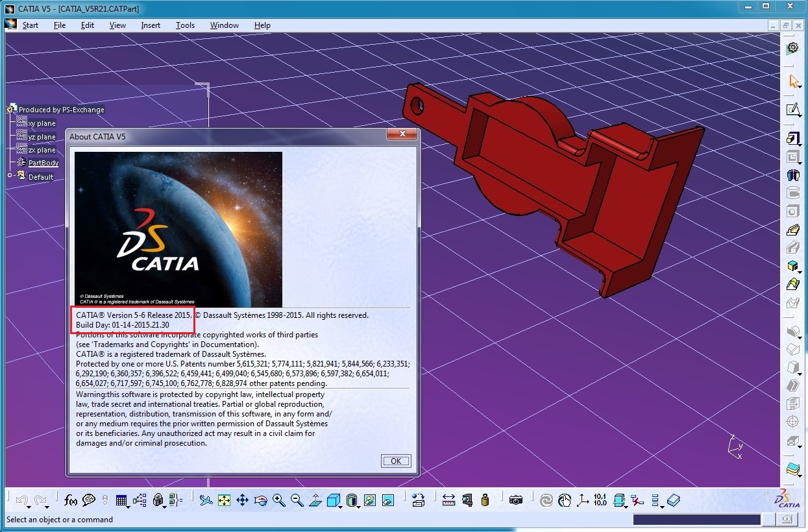The height and width of the screenshot is (532, 808).
Task: Start the Sketch tool
Action: [x=792, y=109]
